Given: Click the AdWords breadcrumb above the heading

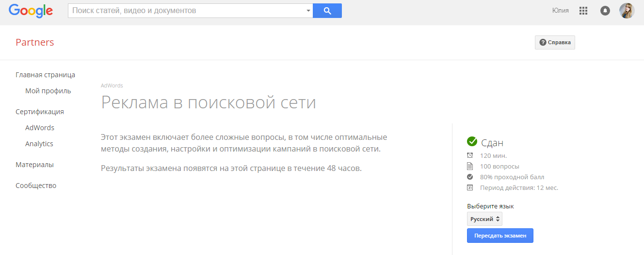Looking at the screenshot, I should [x=112, y=85].
